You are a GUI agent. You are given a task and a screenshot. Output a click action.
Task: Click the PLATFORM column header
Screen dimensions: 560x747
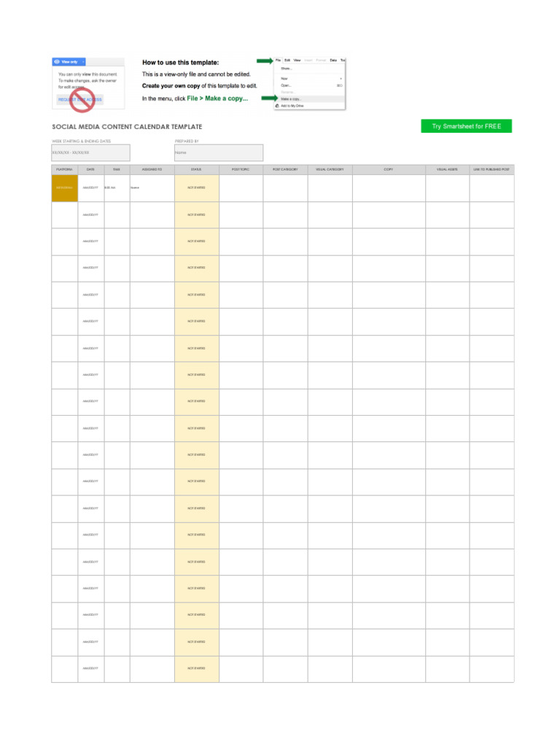pyautogui.click(x=64, y=169)
